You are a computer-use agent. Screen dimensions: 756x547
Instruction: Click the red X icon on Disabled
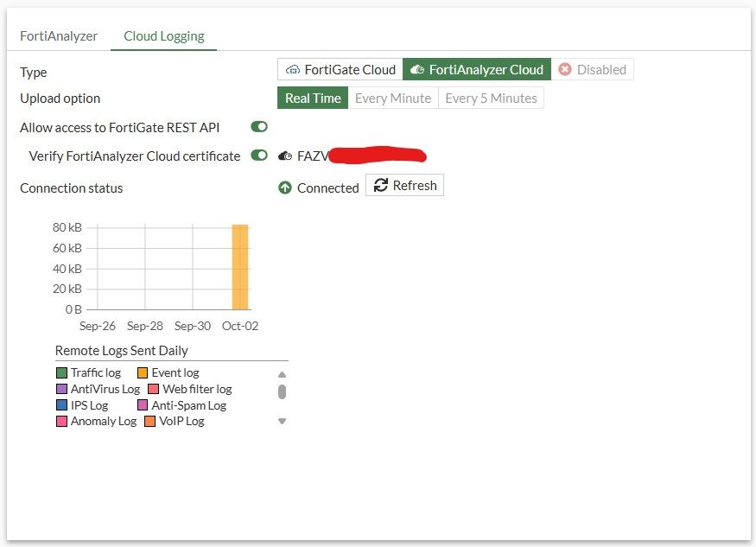564,69
